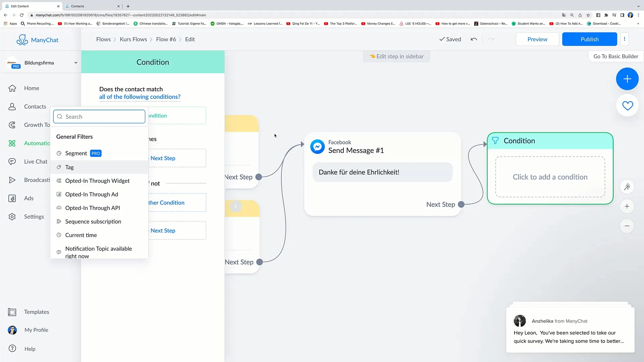Select Current time general filter

(x=81, y=235)
